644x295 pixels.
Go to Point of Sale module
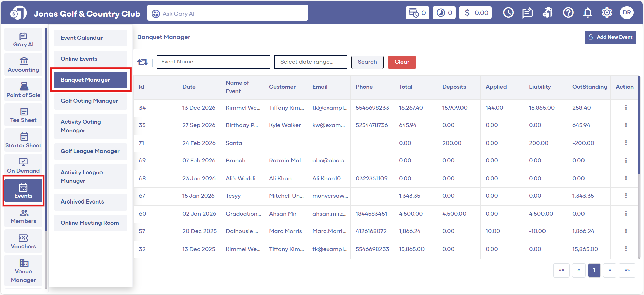coord(24,90)
